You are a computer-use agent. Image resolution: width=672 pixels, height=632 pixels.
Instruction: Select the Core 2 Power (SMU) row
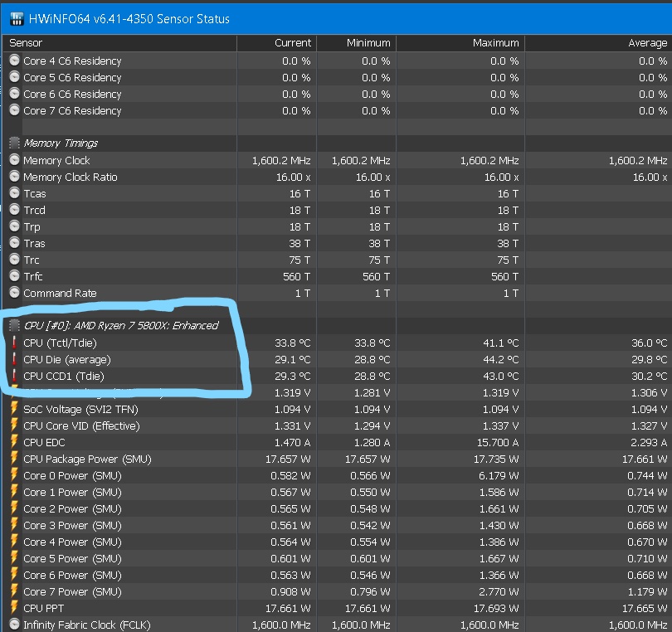click(x=338, y=508)
